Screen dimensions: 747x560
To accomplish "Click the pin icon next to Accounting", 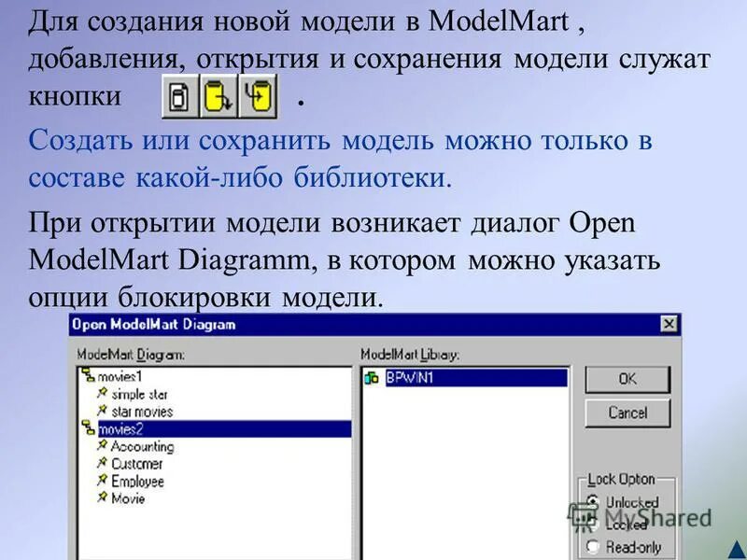I will 103,445.
